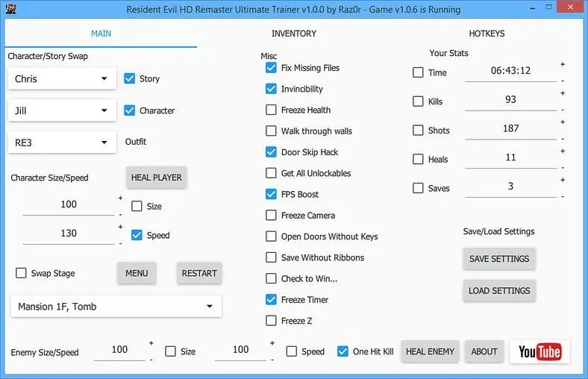Open the Chris story dropdown
Viewport: 588px width, 379px height.
coord(62,79)
